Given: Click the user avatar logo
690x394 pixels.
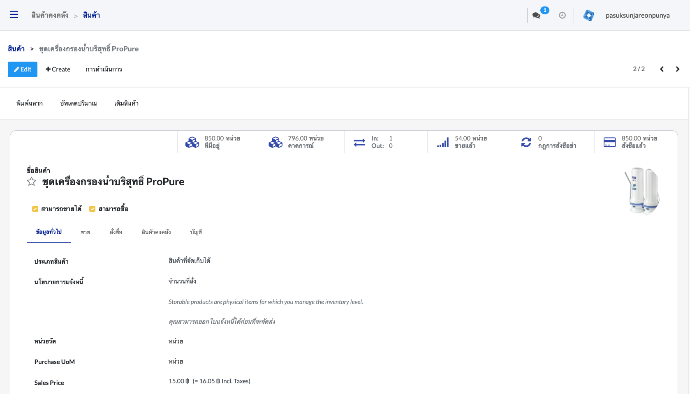Looking at the screenshot, I should tap(588, 15).
